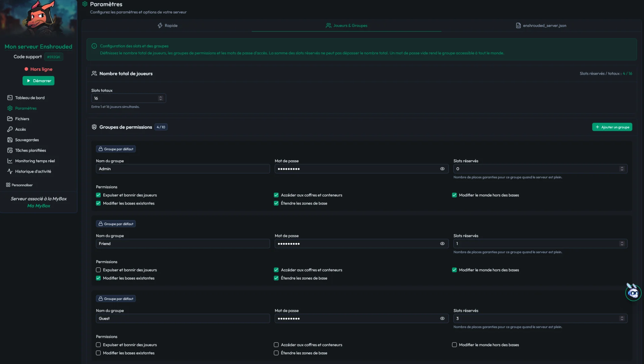The image size is (644, 364).
Task: Click the support code #592QK badge
Action: [x=54, y=57]
